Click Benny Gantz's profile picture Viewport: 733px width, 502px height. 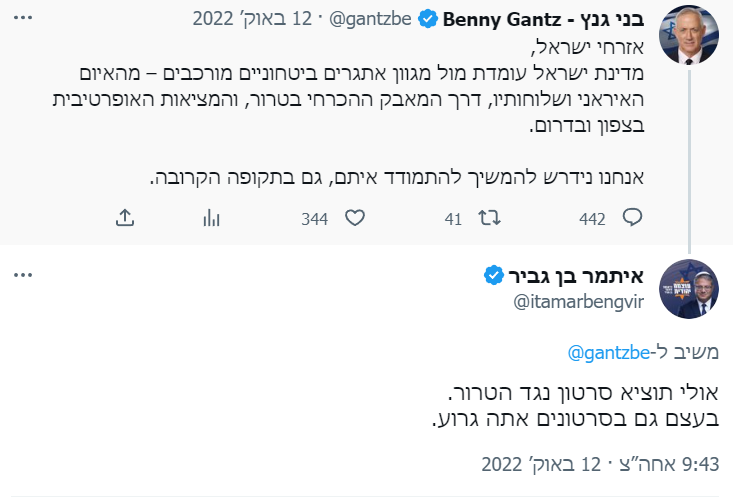[688, 35]
